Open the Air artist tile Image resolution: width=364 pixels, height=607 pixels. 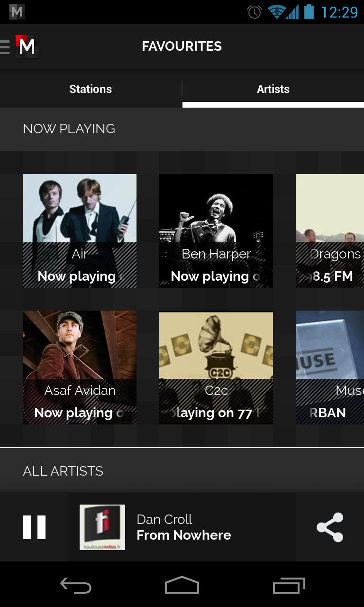(80, 231)
